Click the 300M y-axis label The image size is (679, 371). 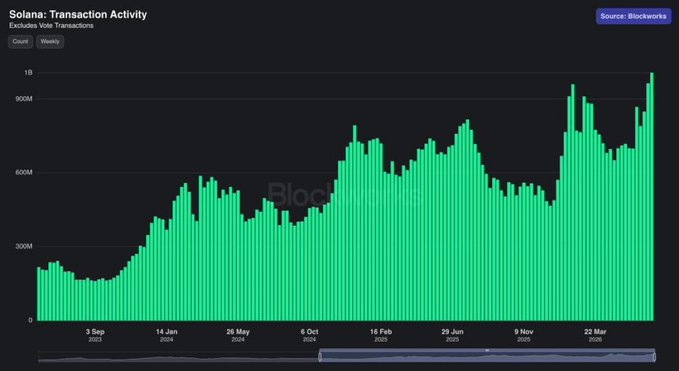[24, 246]
